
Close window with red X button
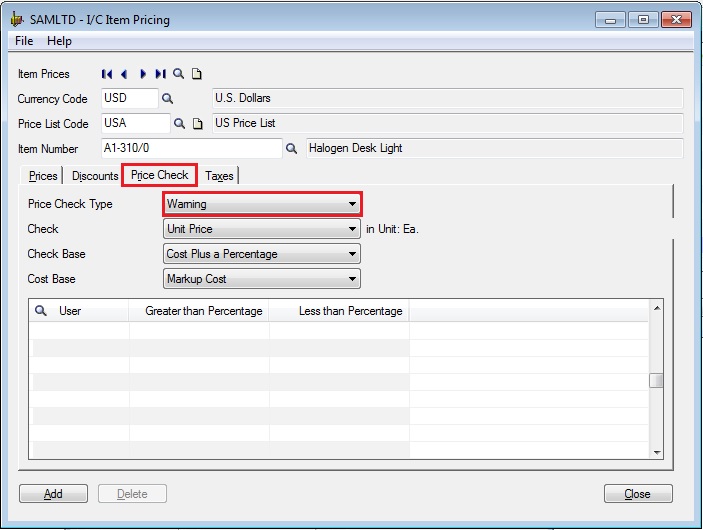pos(676,20)
